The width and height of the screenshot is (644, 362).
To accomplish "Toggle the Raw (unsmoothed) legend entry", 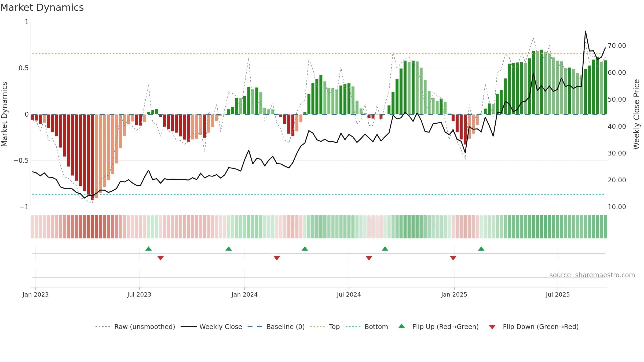I will 135,327.
